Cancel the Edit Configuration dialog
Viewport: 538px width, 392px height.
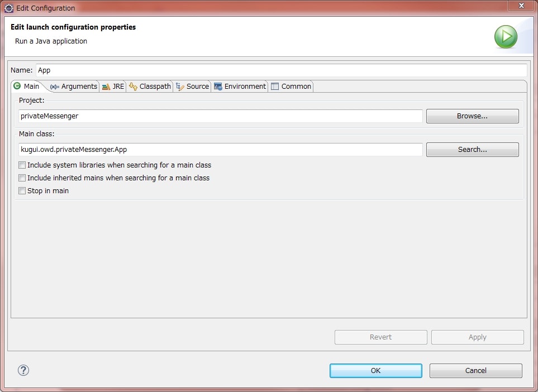(476, 370)
